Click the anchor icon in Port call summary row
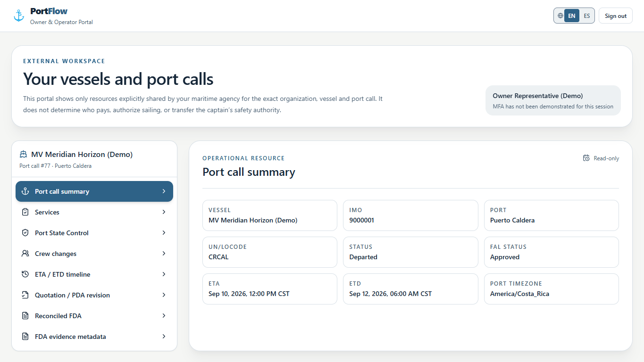644x362 pixels. pyautogui.click(x=25, y=191)
